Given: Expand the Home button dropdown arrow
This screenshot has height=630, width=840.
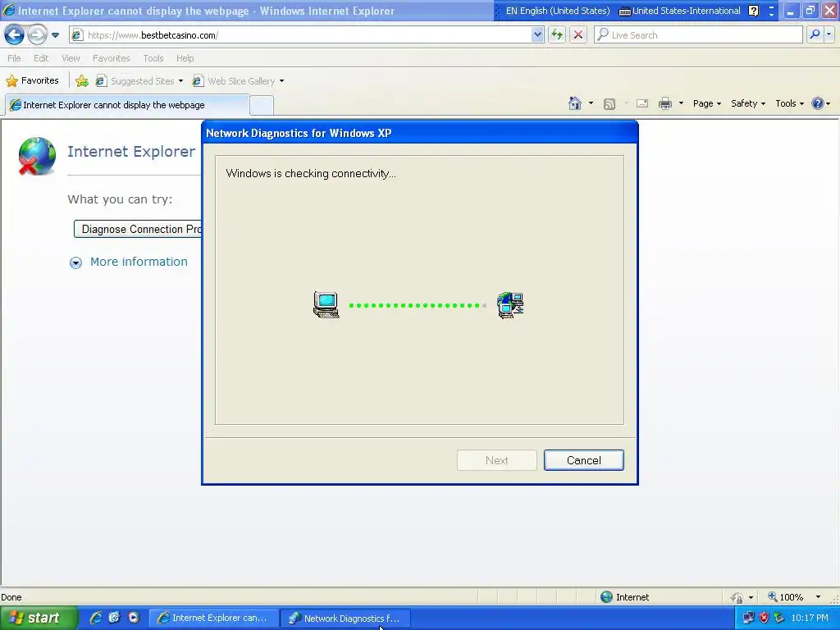Looking at the screenshot, I should pyautogui.click(x=591, y=103).
